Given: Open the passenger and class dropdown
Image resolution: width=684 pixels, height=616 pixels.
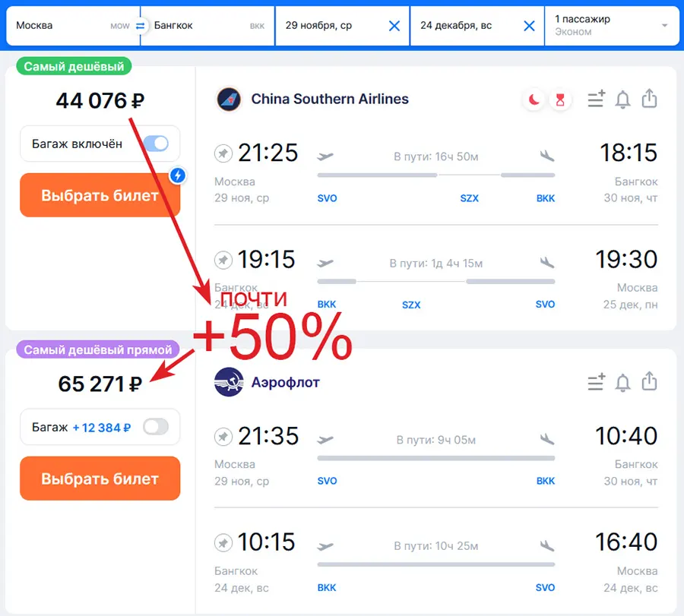Looking at the screenshot, I should pyautogui.click(x=611, y=26).
